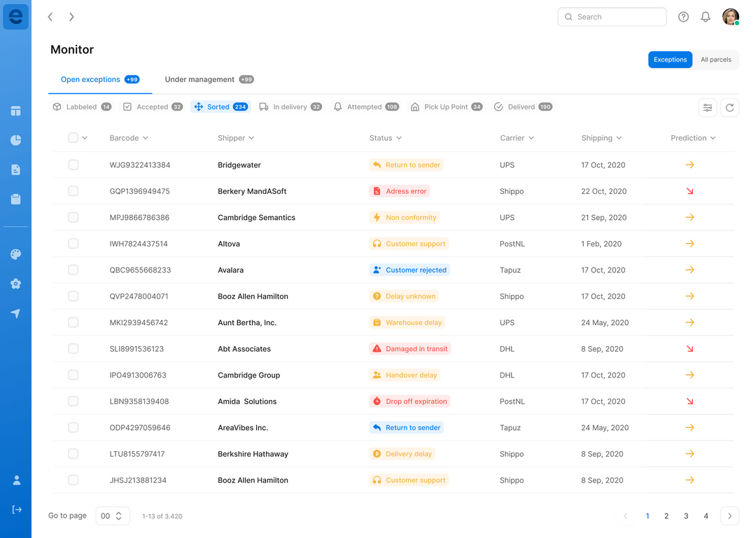Click the help question mark icon
Viewport: 756px width, 538px height.
pyautogui.click(x=683, y=17)
